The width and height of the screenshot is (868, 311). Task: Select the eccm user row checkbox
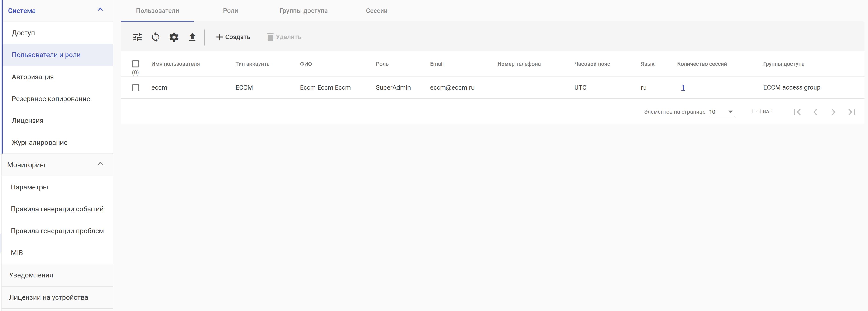(x=135, y=88)
